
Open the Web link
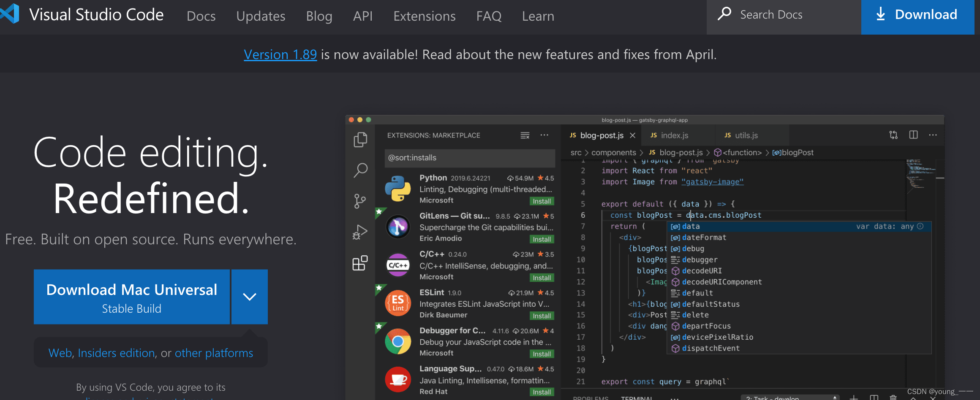pos(60,353)
